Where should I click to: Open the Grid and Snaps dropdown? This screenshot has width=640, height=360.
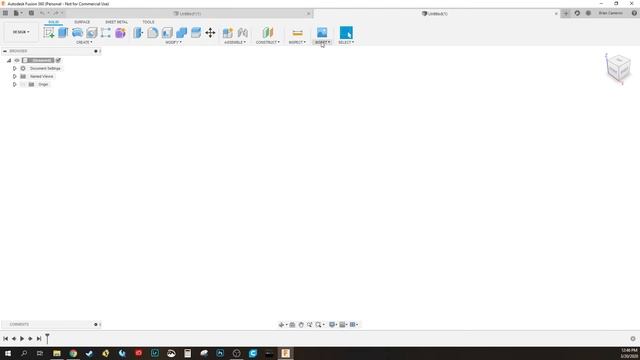(x=344, y=325)
